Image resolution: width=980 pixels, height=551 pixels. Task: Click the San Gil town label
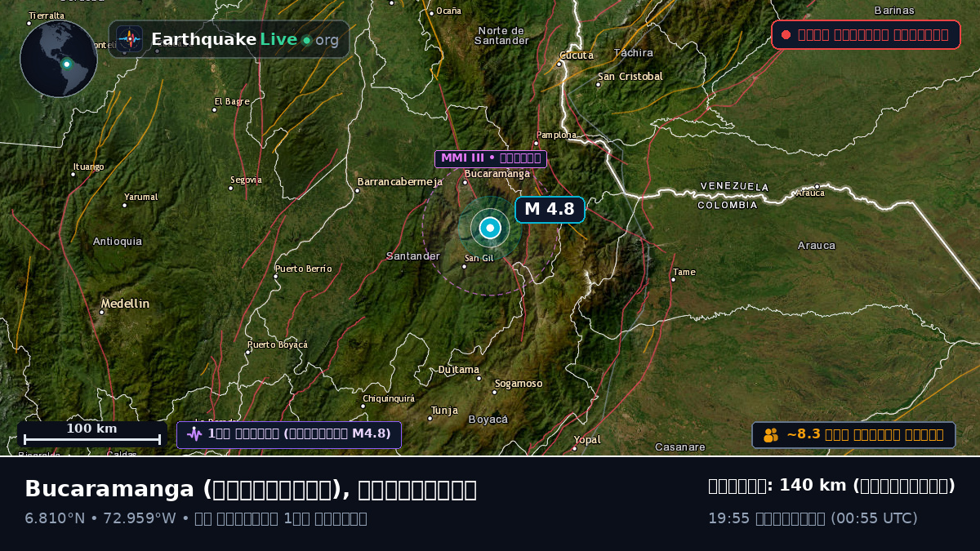point(479,259)
